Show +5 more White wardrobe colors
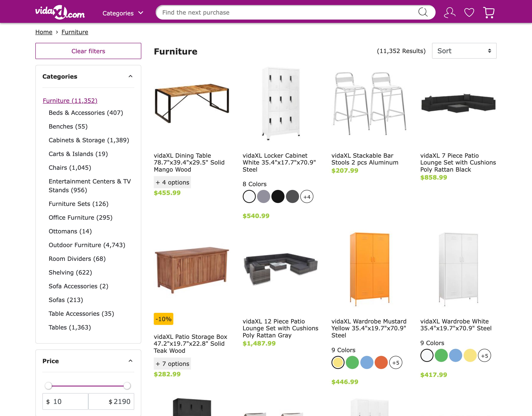Viewport: 532px width, 416px height. (484, 355)
